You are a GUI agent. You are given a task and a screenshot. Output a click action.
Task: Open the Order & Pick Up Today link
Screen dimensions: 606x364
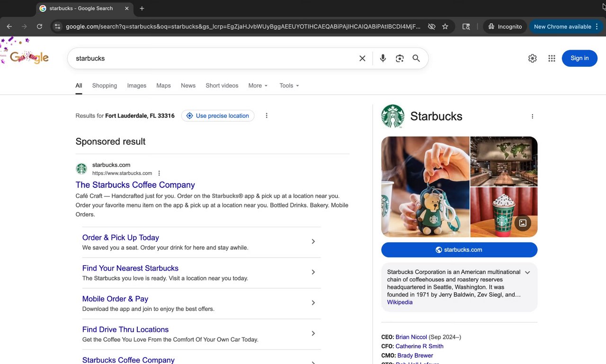tap(121, 238)
